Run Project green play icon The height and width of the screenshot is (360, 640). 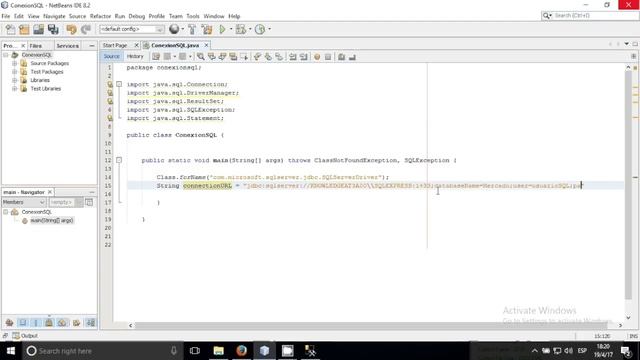[222, 29]
